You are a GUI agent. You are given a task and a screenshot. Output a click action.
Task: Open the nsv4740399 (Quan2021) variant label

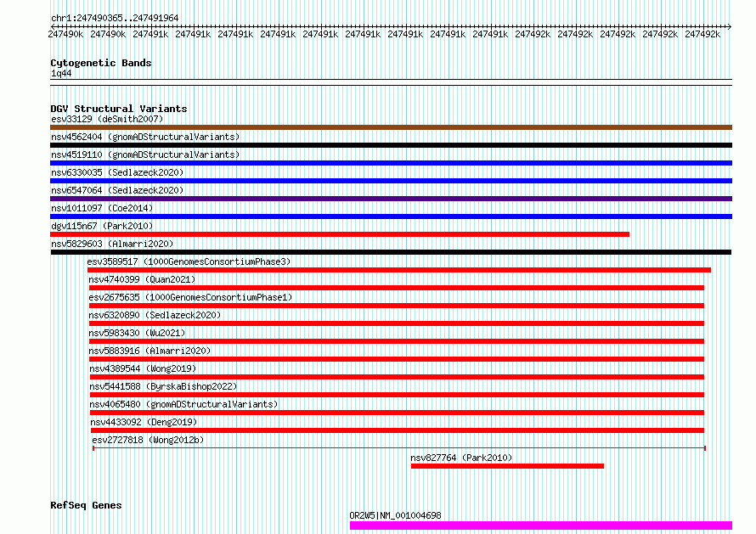coord(142,279)
